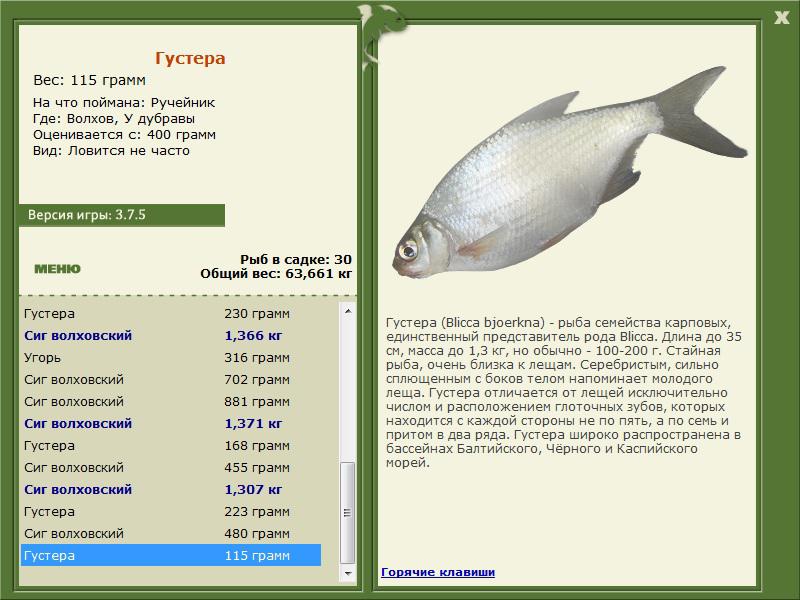The image size is (800, 600).
Task: Click the scrollbar up arrow in fish list
Action: pos(348,311)
